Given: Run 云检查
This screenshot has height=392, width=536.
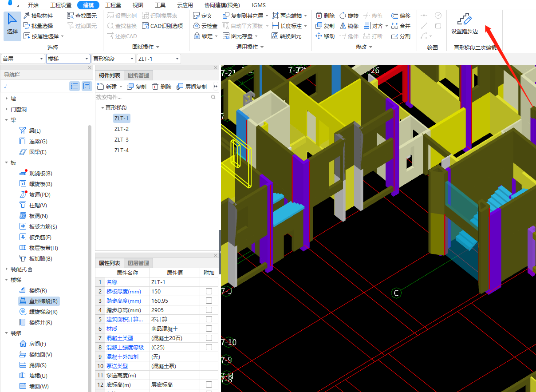Looking at the screenshot, I should (x=205, y=26).
